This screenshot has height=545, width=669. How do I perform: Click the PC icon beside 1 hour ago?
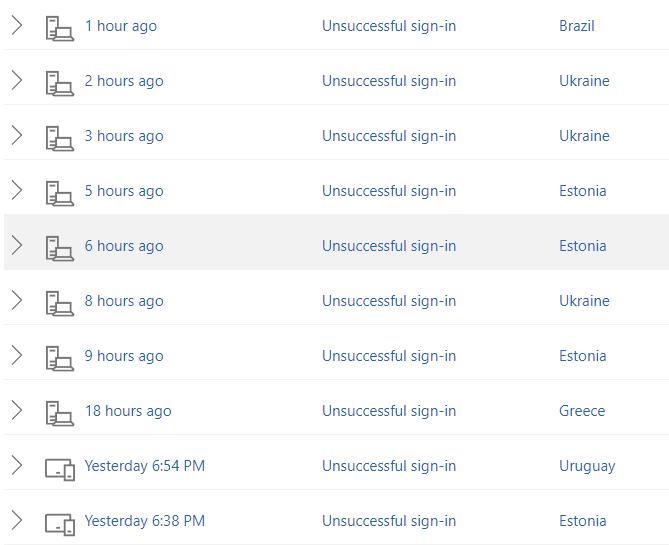59,27
